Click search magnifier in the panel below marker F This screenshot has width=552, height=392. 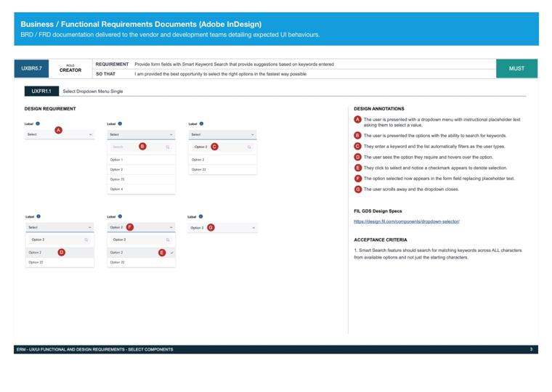point(168,240)
